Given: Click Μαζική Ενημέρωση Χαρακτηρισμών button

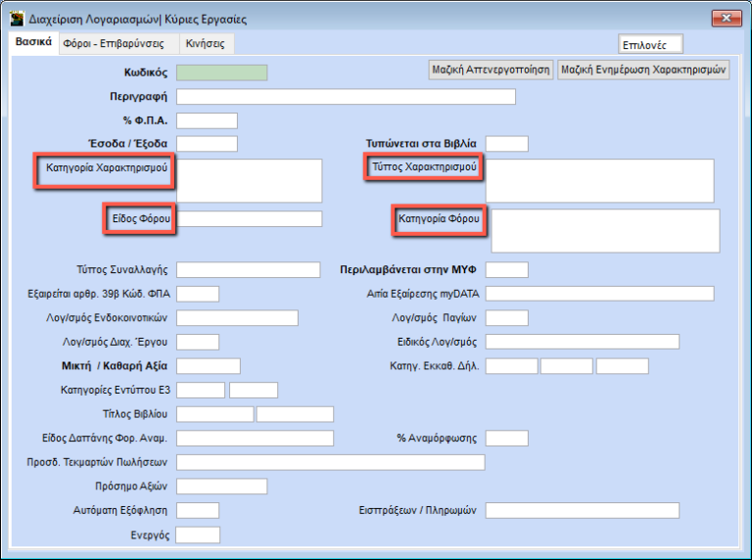Looking at the screenshot, I should [x=643, y=70].
